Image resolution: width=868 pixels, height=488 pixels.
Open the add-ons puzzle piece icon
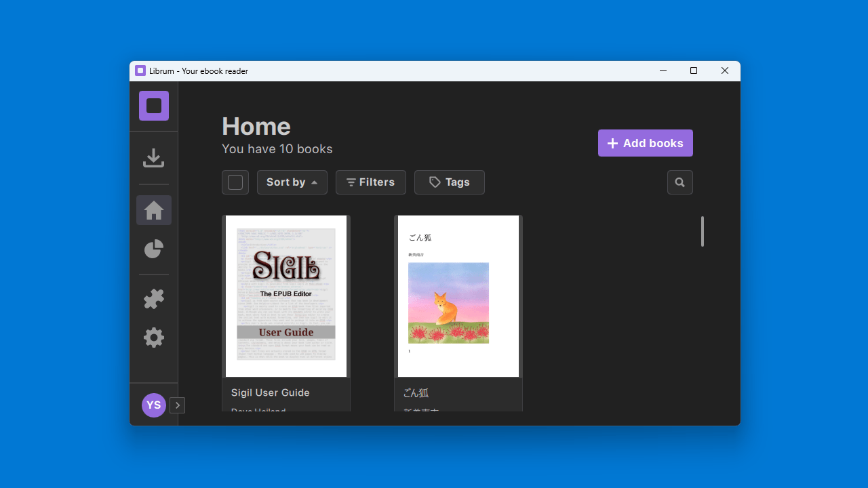click(154, 299)
